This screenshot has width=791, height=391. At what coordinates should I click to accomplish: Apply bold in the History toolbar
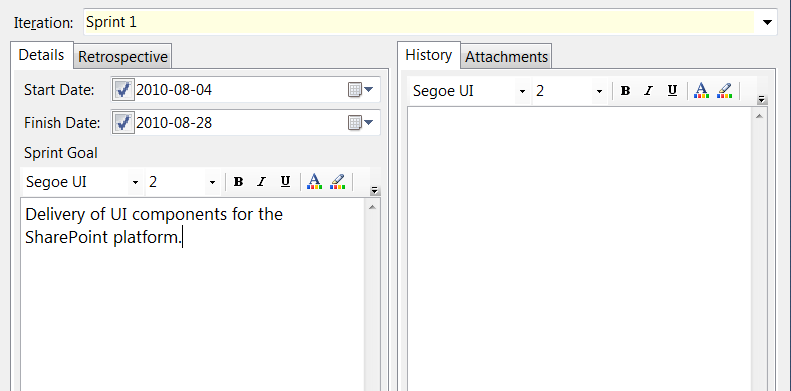[x=626, y=91]
